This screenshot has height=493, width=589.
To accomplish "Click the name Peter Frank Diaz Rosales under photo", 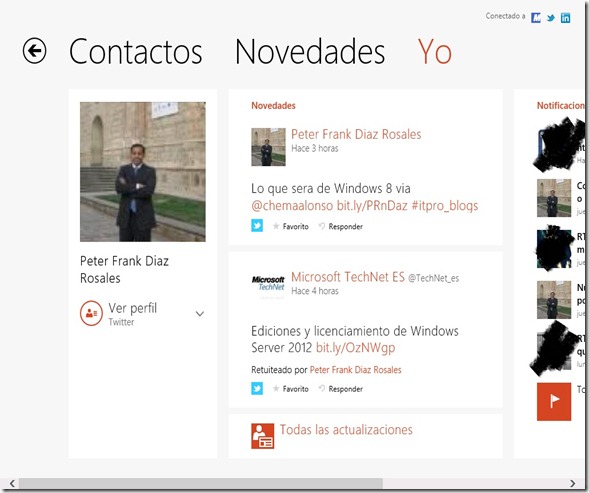I will tap(124, 269).
